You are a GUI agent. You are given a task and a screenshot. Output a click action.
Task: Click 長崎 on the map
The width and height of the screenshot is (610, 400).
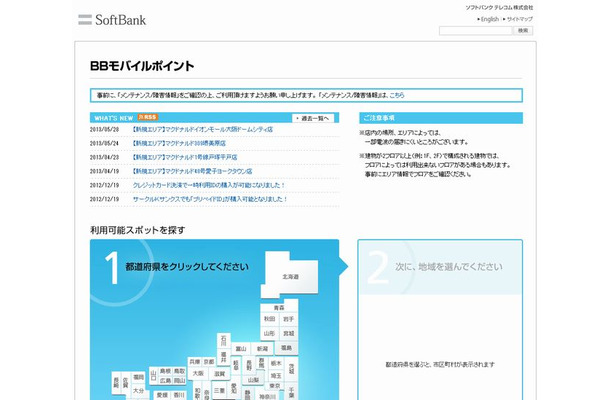(x=116, y=381)
